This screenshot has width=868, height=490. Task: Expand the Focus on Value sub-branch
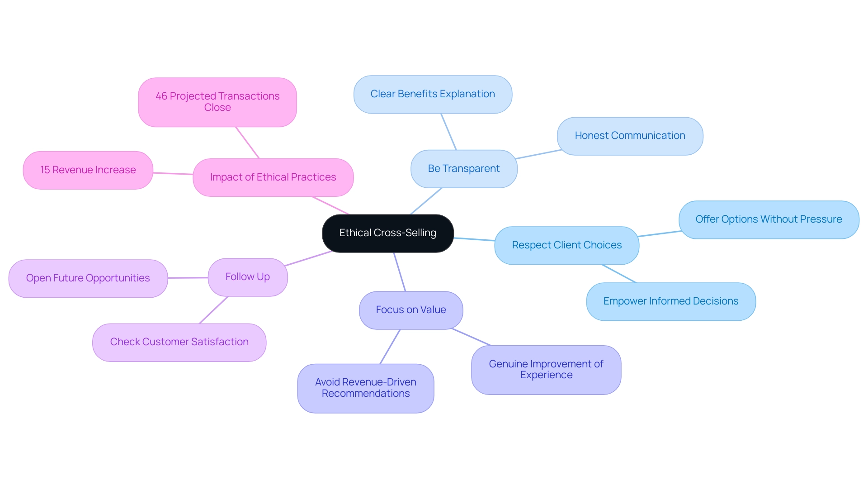(x=411, y=309)
